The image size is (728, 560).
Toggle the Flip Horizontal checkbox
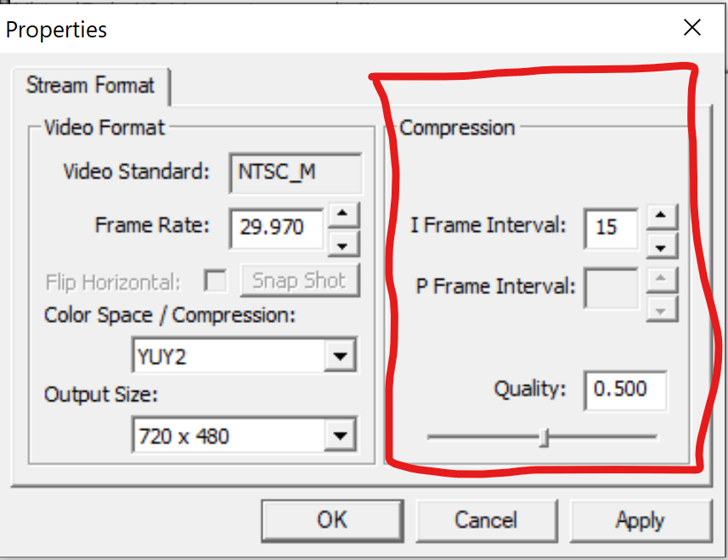(217, 281)
